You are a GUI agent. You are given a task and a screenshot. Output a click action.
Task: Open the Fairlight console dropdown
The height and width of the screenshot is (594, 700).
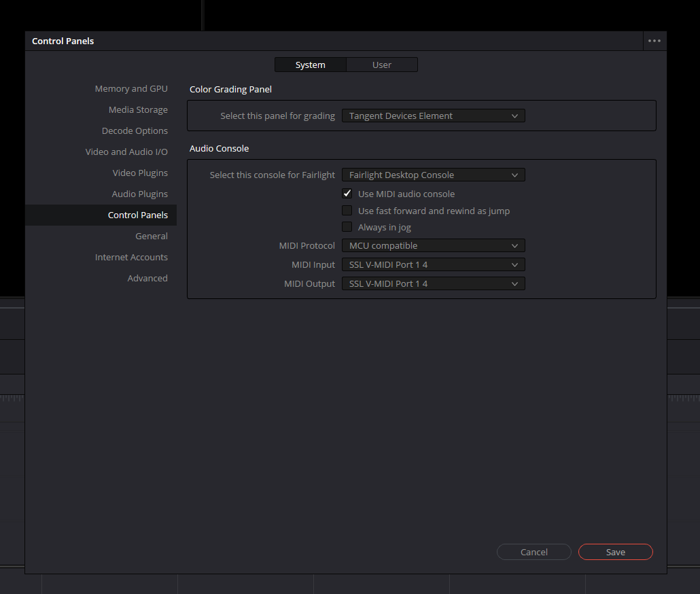(434, 175)
